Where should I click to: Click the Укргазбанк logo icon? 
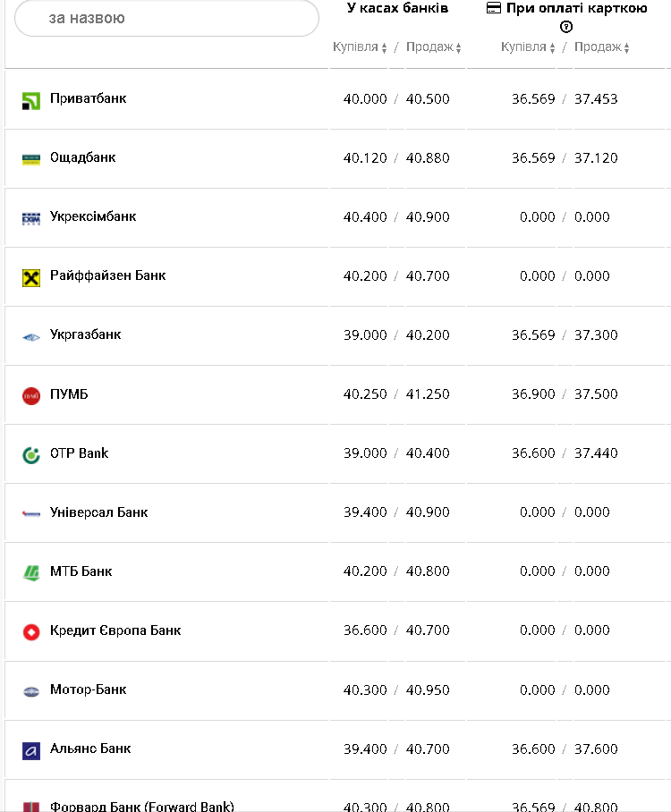tap(31, 336)
